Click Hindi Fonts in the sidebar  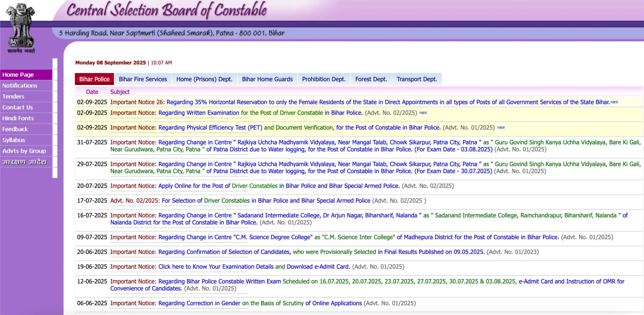click(18, 118)
